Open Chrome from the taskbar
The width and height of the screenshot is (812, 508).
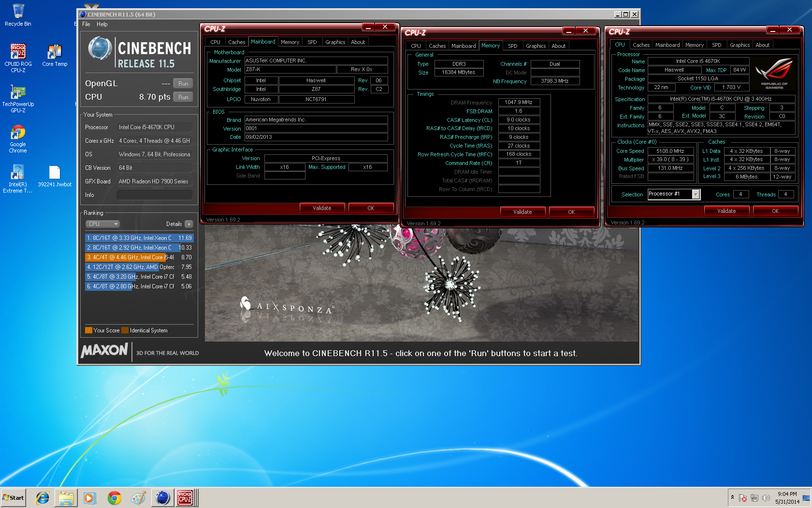(x=115, y=498)
